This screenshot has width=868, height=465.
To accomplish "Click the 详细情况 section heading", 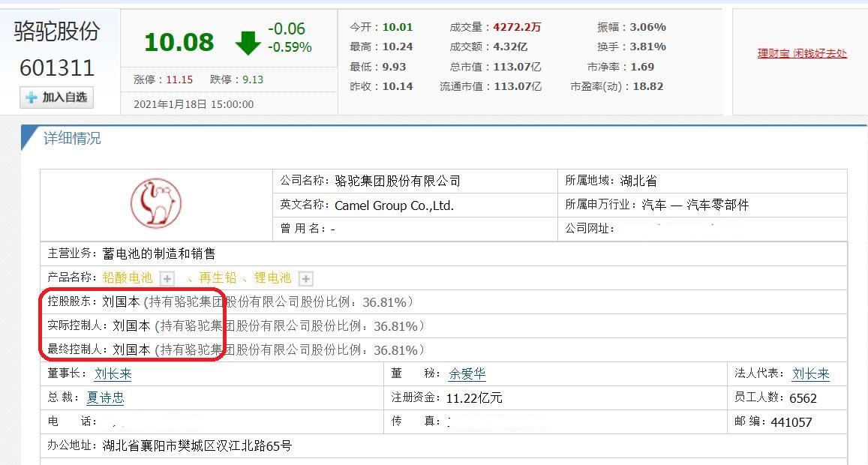I will (72, 139).
